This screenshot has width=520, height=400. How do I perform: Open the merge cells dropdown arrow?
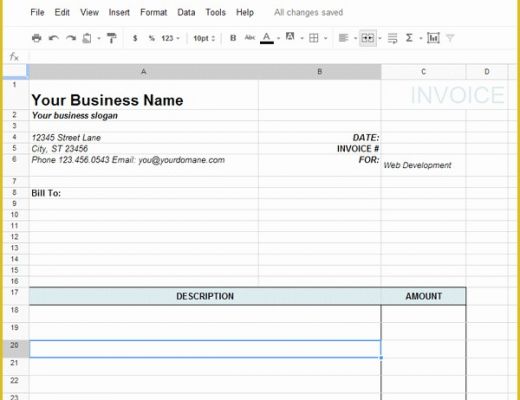(x=380, y=38)
